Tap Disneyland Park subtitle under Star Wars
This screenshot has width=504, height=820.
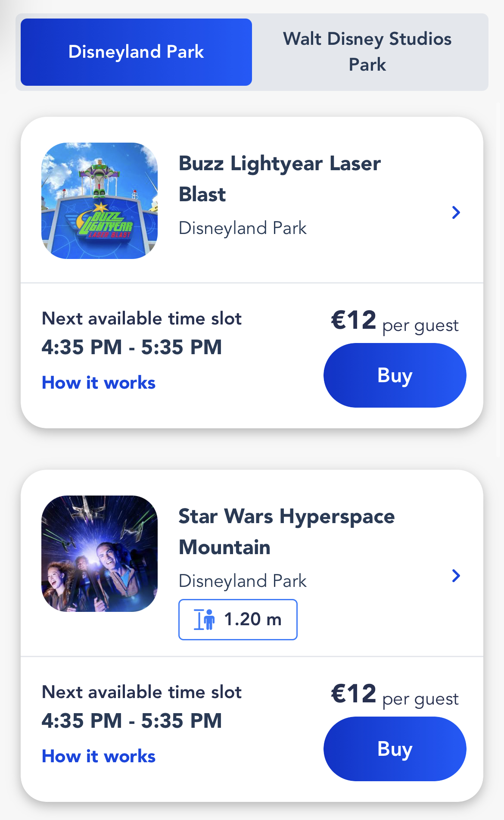(x=243, y=581)
